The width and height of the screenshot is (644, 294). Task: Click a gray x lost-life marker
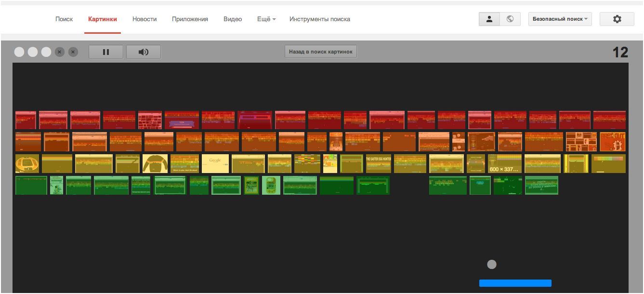pos(60,52)
